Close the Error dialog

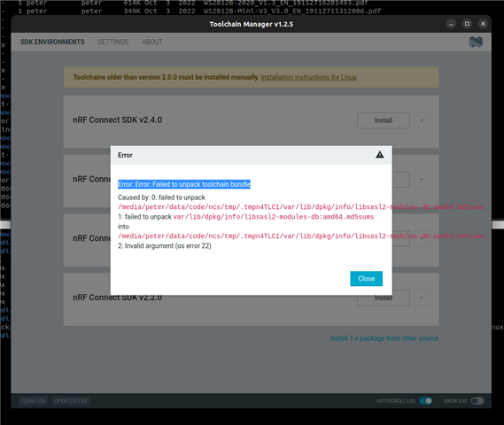(366, 279)
